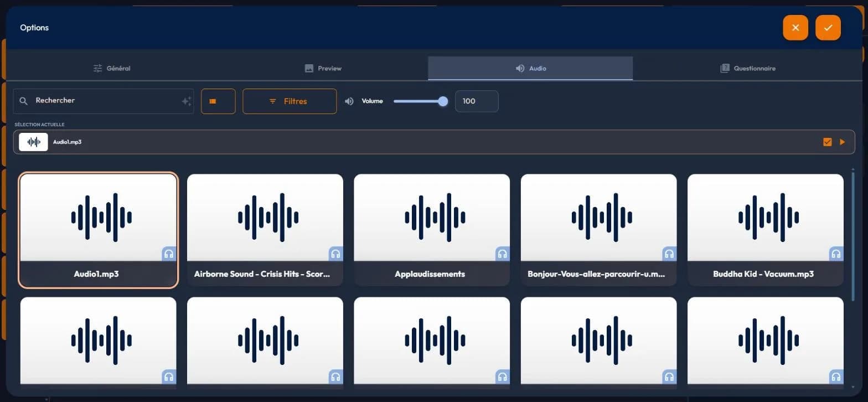The width and height of the screenshot is (868, 402).
Task: Click the Audio1.mp3 card title text
Action: pyautogui.click(x=96, y=274)
